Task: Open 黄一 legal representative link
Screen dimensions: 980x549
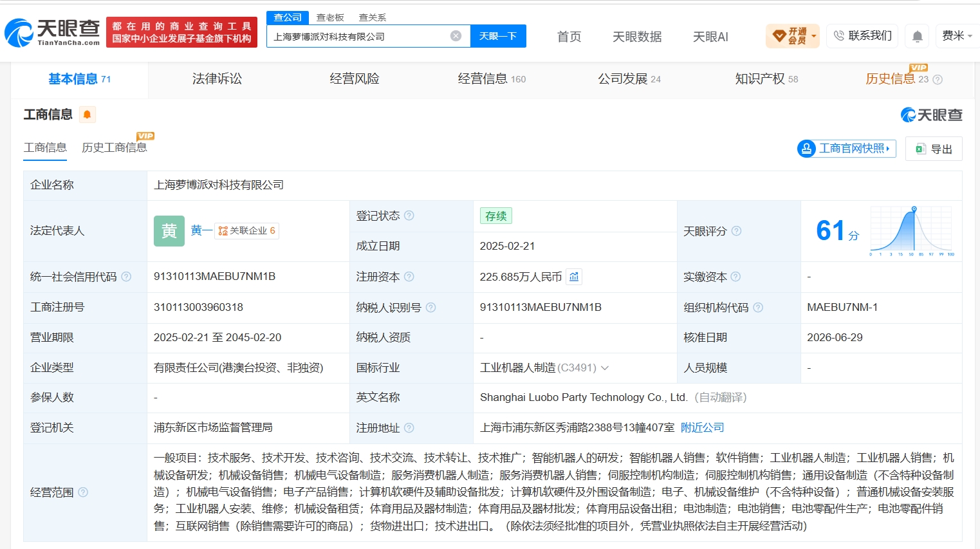Action: coord(201,230)
